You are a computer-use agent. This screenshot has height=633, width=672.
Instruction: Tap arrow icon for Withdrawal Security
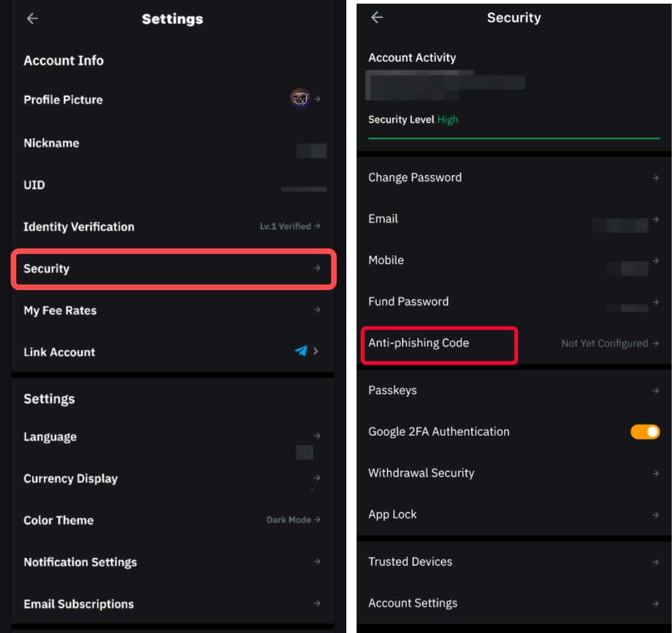(655, 474)
